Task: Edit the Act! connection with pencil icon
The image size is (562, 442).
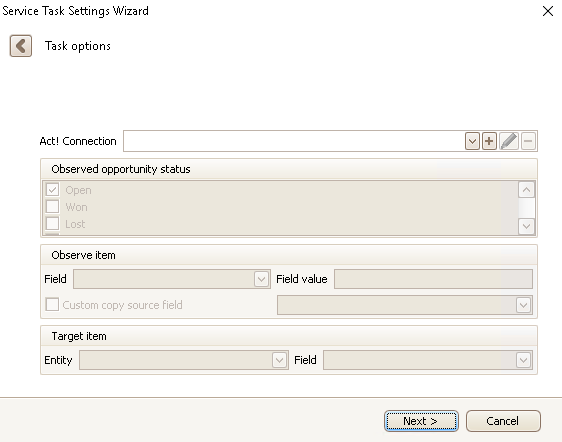Action: pyautogui.click(x=509, y=141)
